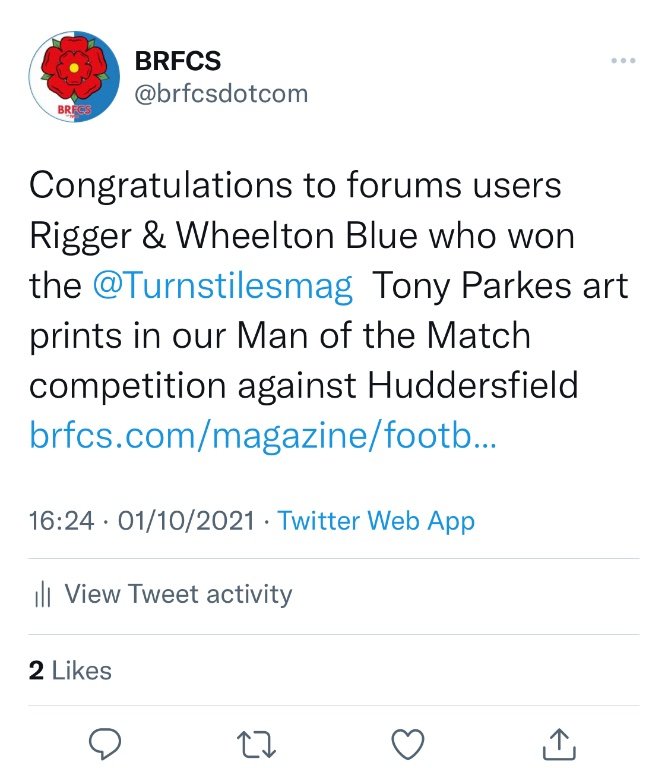This screenshot has width=668, height=768.
Task: Click the bar chart analytics icon
Action: (x=42, y=595)
